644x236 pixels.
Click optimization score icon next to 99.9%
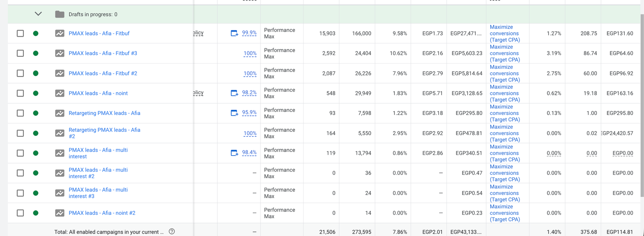coord(234,33)
